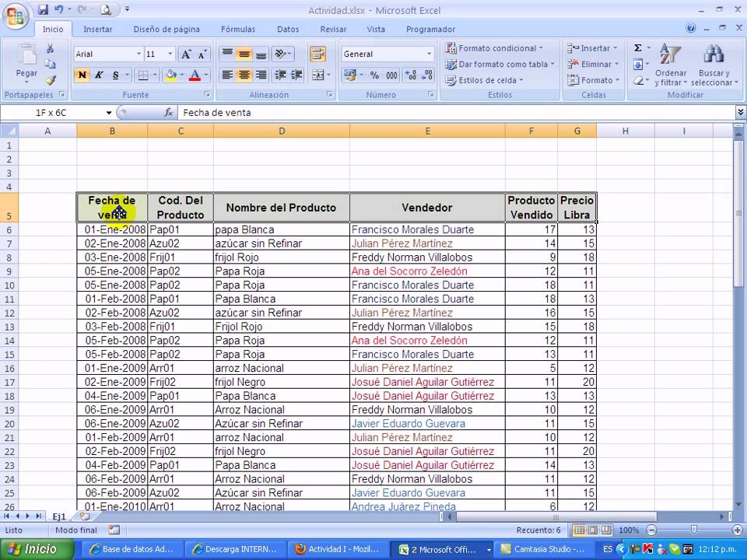Open Formato condicional menu
Viewport: 747px width, 560px height.
point(494,48)
